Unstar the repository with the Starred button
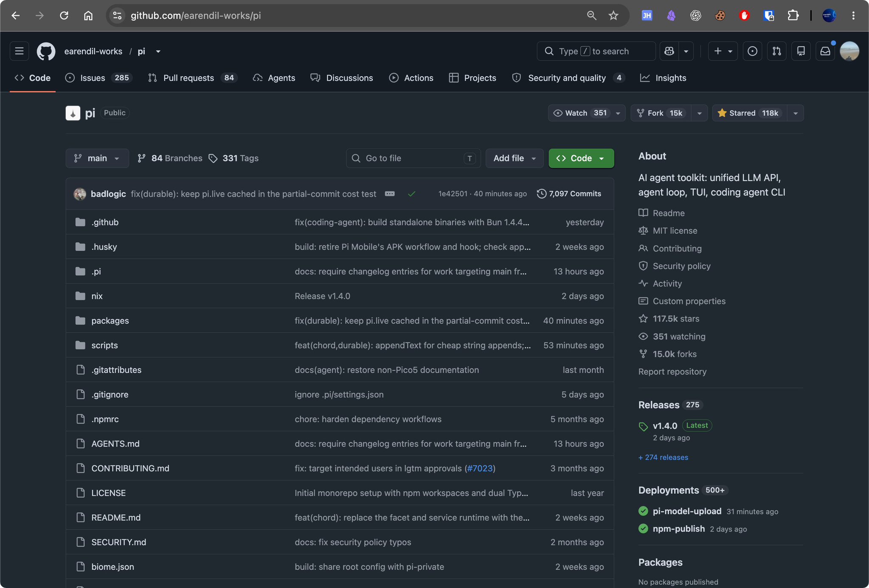 (x=750, y=113)
